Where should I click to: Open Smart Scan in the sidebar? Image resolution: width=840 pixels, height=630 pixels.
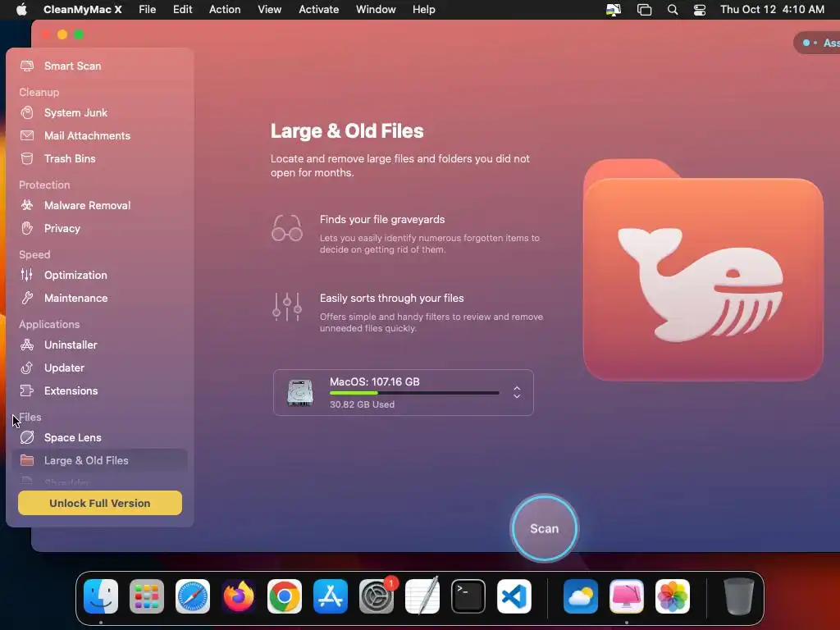point(99,66)
